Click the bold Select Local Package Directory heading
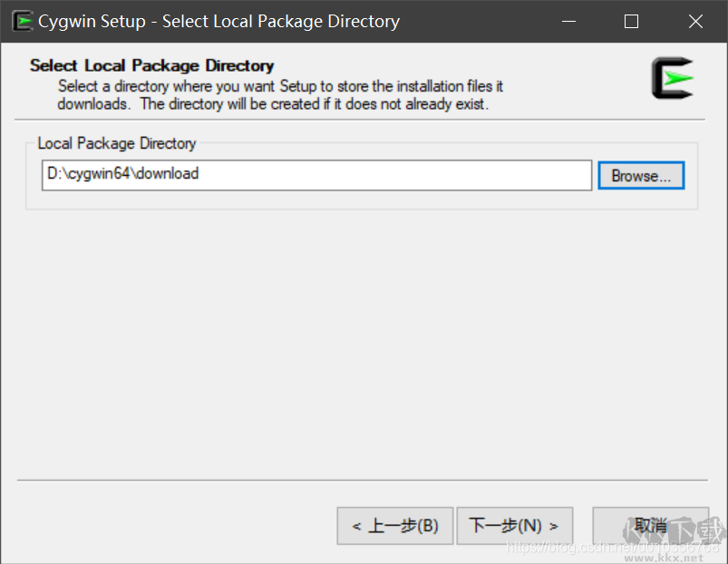 point(151,65)
